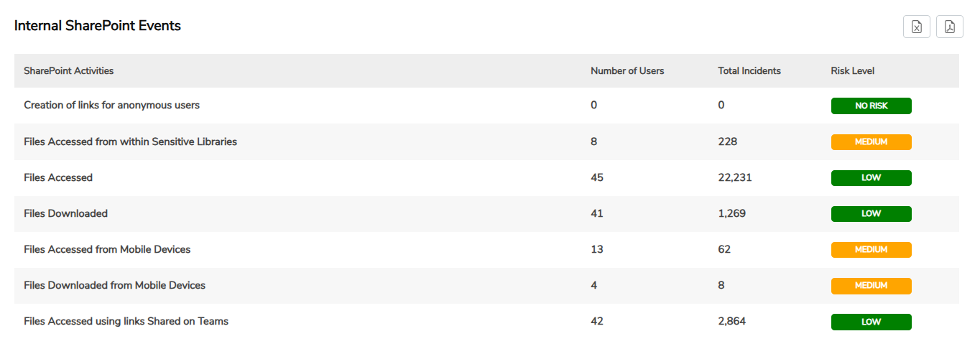
Task: Click MEDIUM badge for Files Downloaded from Mobile
Action: click(x=871, y=286)
